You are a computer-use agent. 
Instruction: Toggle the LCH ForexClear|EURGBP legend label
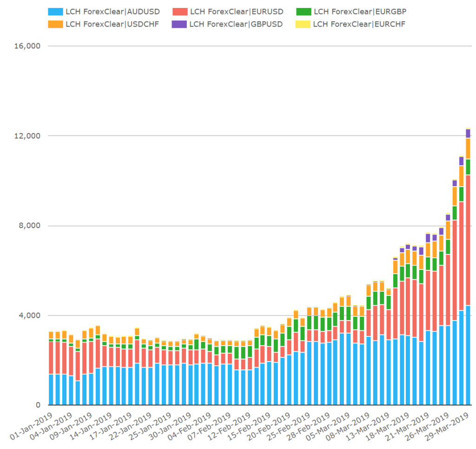click(360, 12)
